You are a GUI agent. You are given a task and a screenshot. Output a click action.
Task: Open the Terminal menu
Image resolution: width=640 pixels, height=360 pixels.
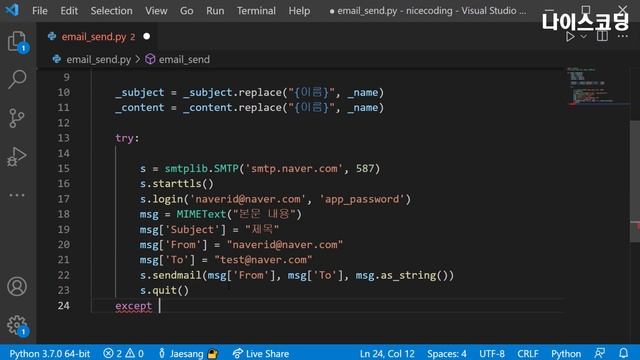click(x=256, y=11)
